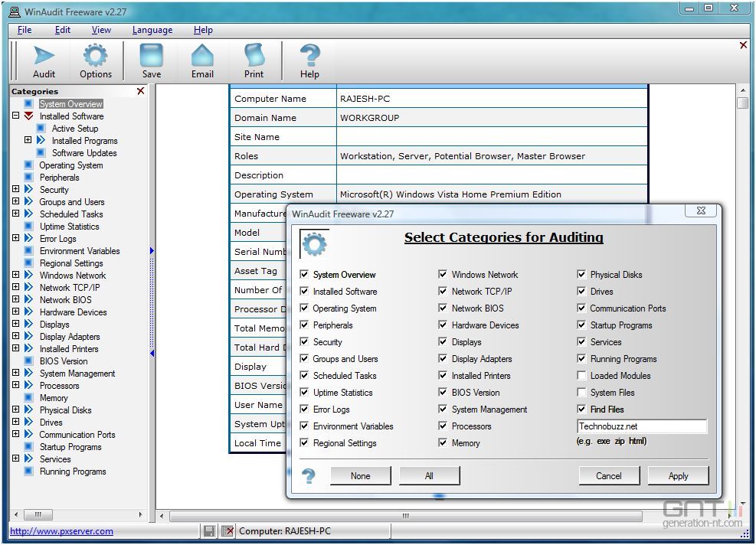Click the icon beside Uptime Statistics in tree
Image resolution: width=756 pixels, height=545 pixels.
pyautogui.click(x=28, y=226)
